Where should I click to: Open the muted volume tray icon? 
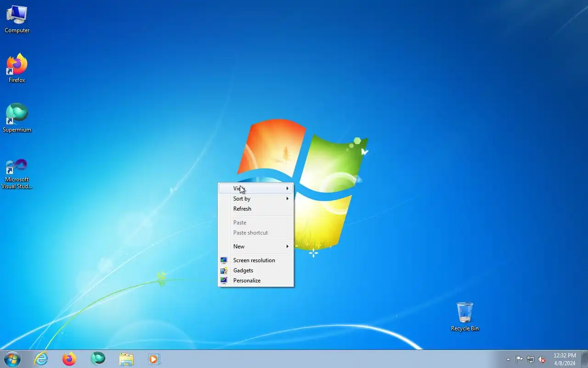[x=542, y=360]
